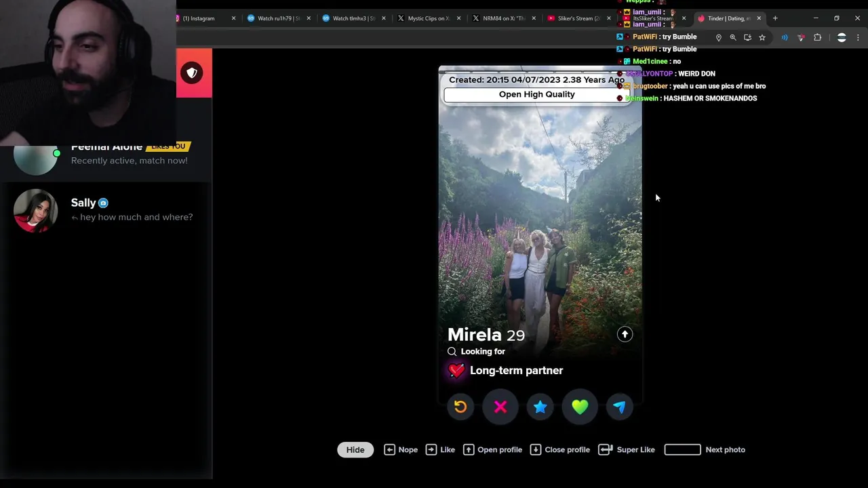The image size is (868, 488).
Task: Switch to the Sliker's Stream YouTube tab
Action: pyautogui.click(x=578, y=18)
